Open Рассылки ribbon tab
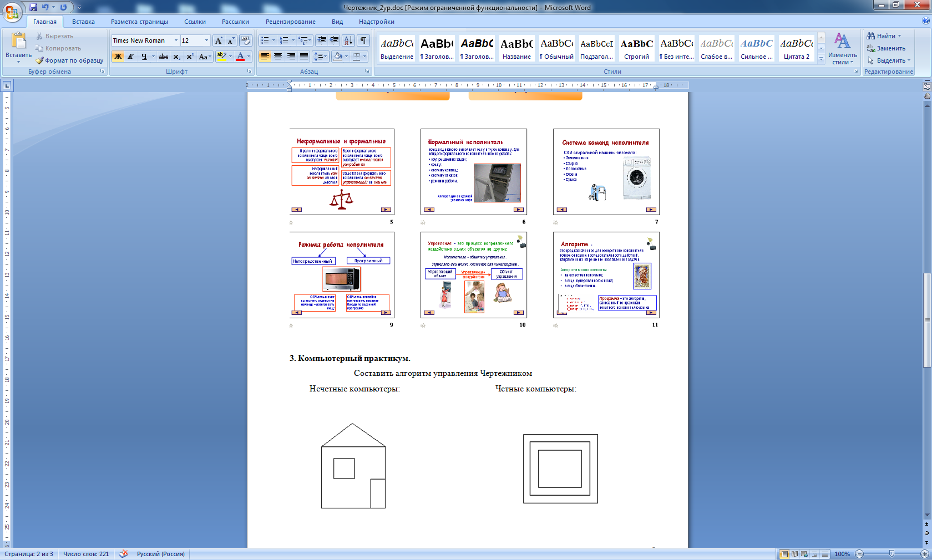932x560 pixels. pyautogui.click(x=235, y=22)
